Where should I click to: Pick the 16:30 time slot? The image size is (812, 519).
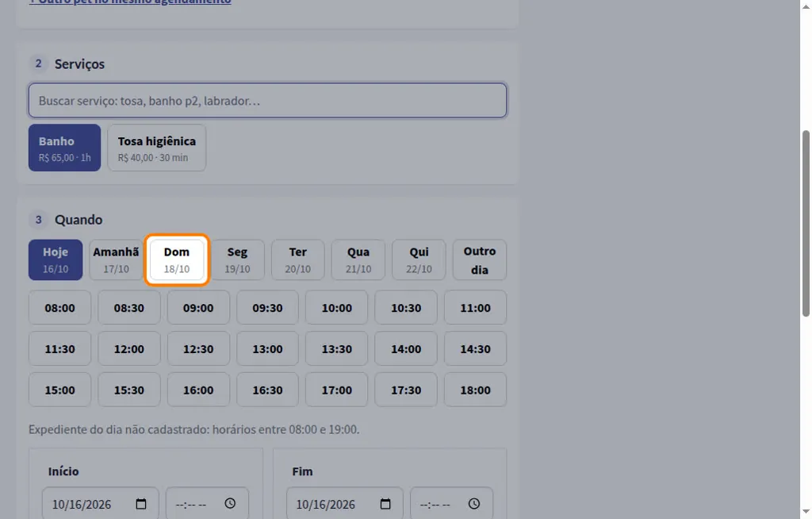pyautogui.click(x=268, y=390)
